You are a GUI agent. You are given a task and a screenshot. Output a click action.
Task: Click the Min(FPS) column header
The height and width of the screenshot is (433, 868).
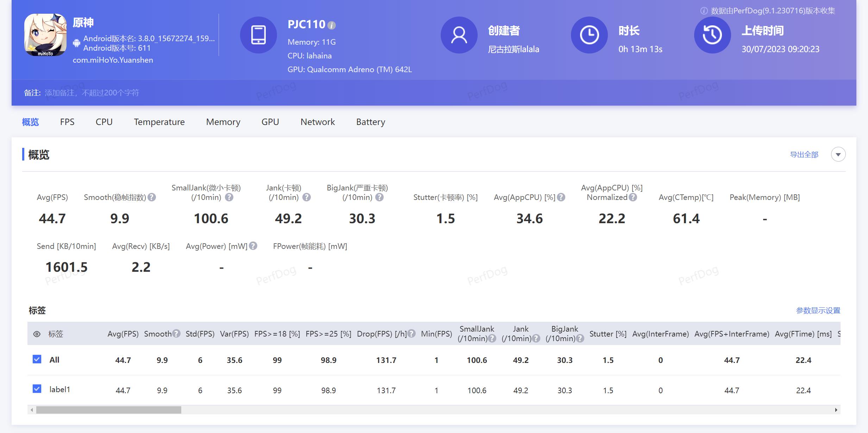tap(436, 334)
